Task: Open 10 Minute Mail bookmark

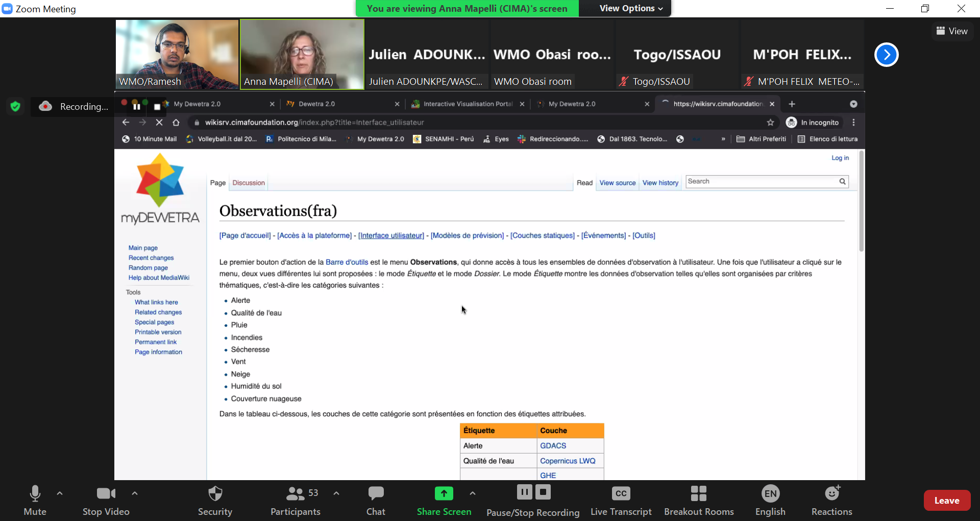Action: click(150, 139)
